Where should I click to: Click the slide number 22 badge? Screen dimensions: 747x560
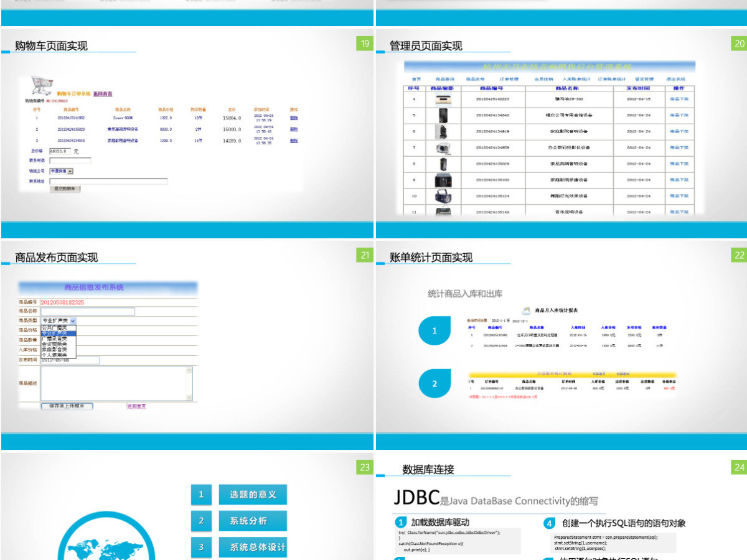(x=739, y=255)
